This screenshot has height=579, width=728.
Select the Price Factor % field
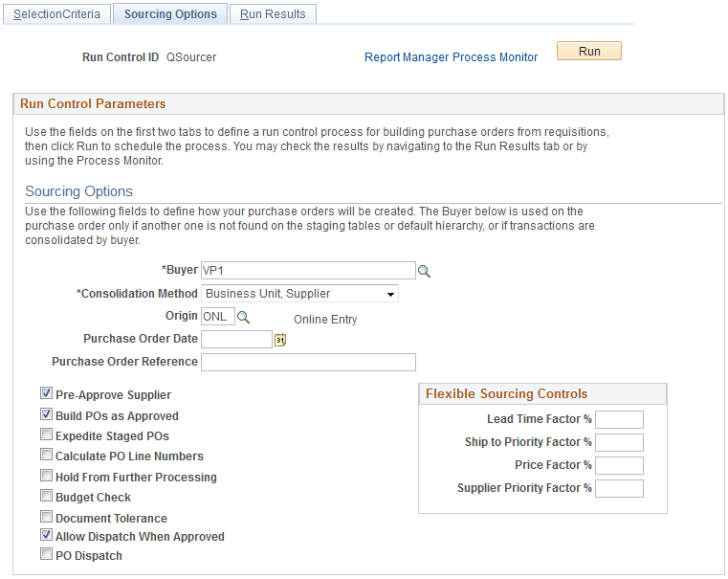click(x=619, y=465)
